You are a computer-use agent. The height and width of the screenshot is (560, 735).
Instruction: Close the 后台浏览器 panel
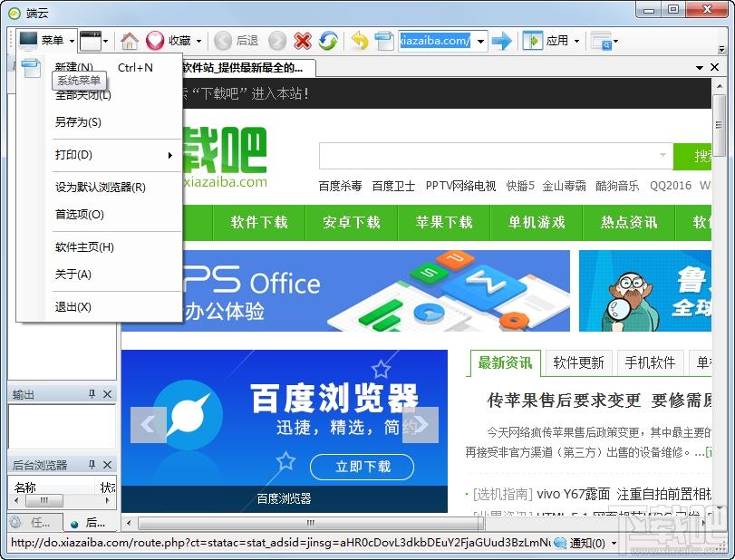click(x=107, y=465)
